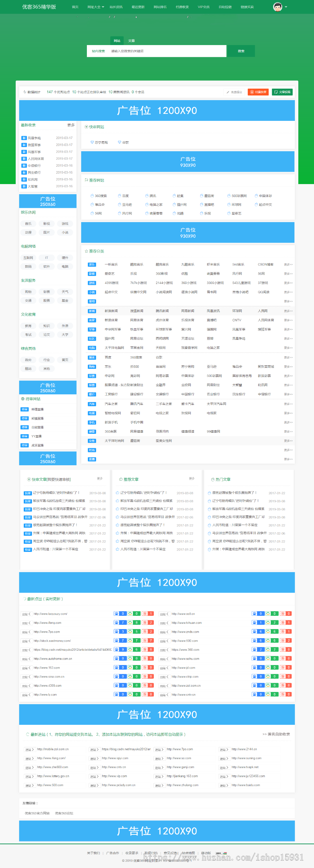
Task: Open the >> 匿名自助收录 link
Action: [276, 734]
